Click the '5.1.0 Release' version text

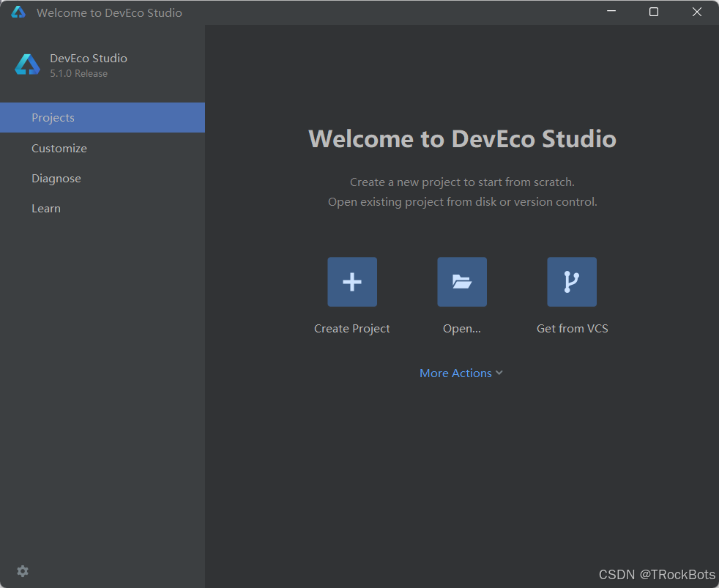[x=79, y=73]
